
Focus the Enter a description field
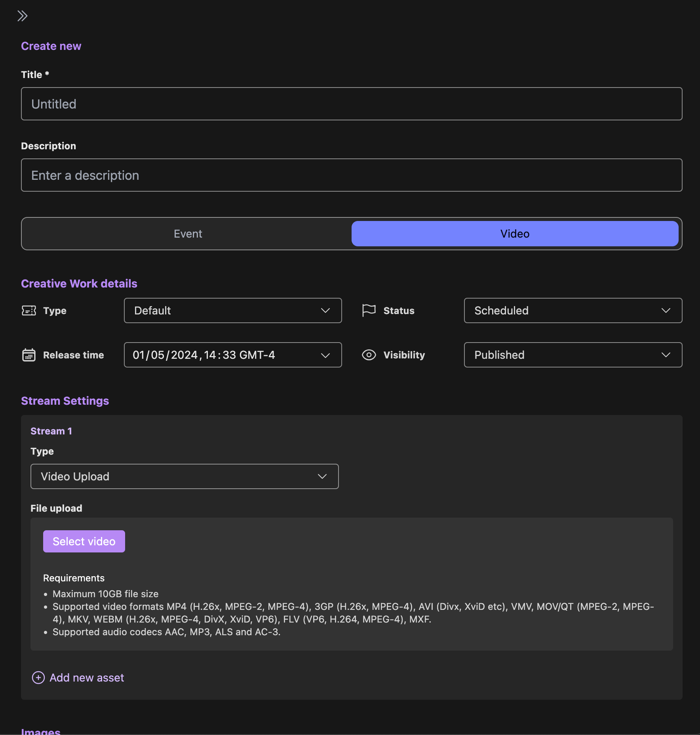tap(352, 175)
